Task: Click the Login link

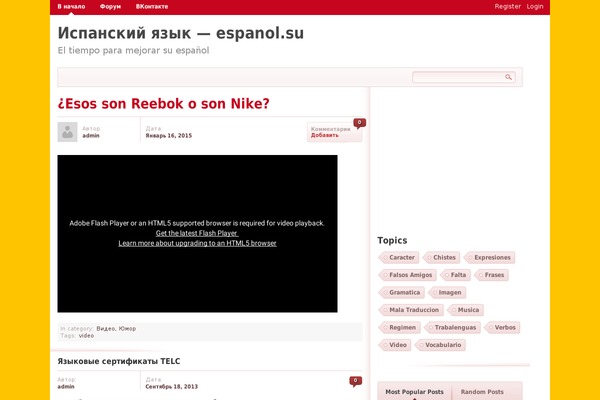Action: [x=535, y=7]
